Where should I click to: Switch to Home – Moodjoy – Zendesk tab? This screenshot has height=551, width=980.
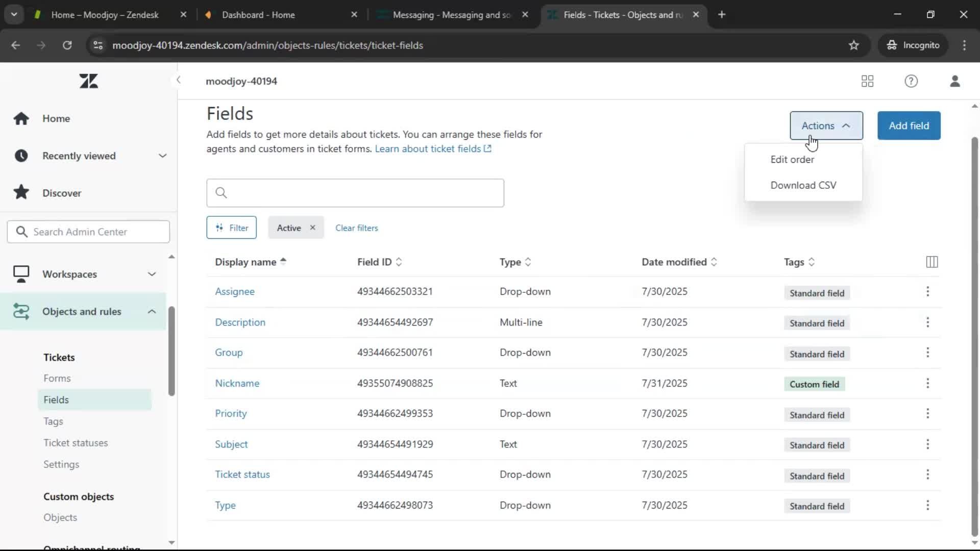click(x=105, y=15)
